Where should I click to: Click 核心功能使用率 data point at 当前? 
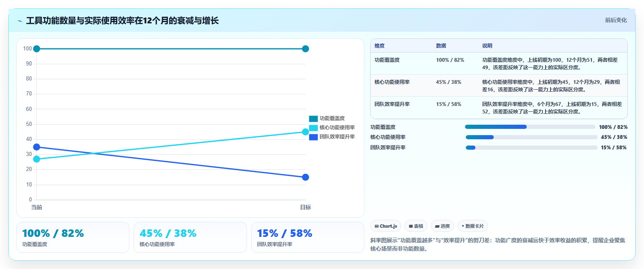point(37,159)
